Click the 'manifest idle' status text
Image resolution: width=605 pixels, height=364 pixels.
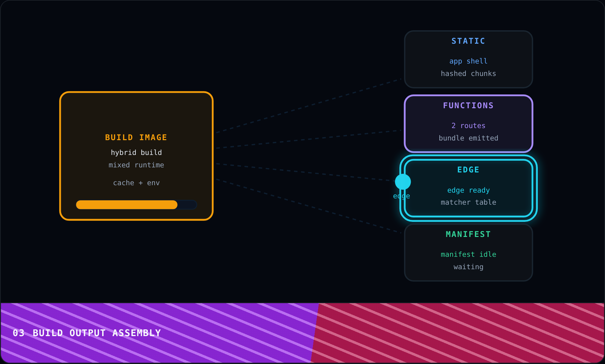coord(469,254)
